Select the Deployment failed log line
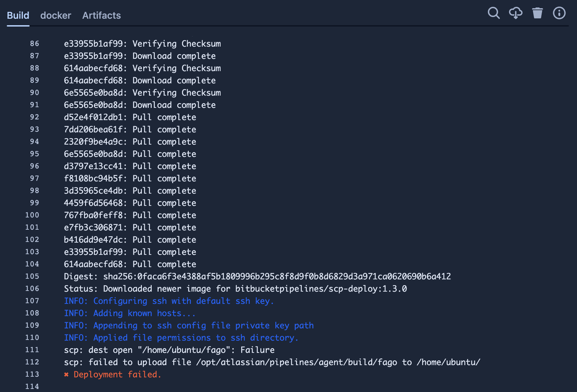 [113, 374]
